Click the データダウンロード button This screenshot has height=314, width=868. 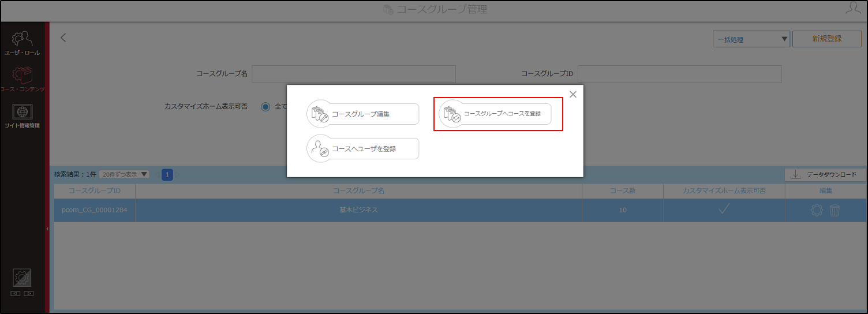824,174
